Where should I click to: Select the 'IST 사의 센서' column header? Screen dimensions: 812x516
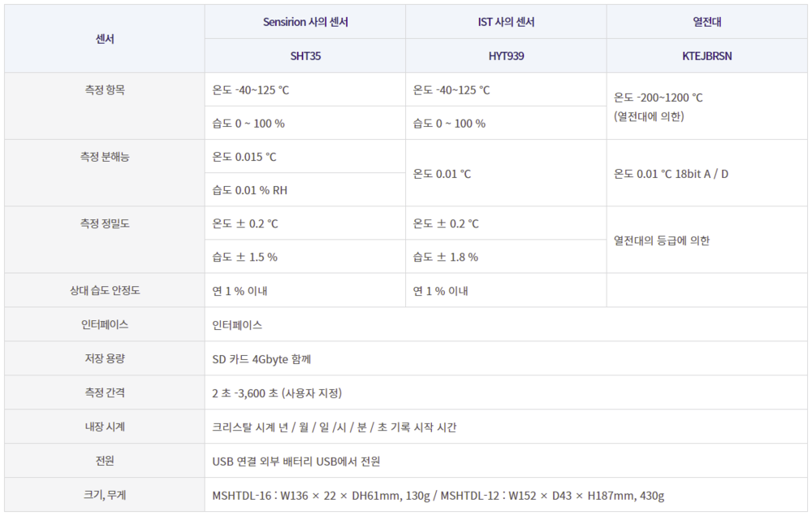coord(506,22)
